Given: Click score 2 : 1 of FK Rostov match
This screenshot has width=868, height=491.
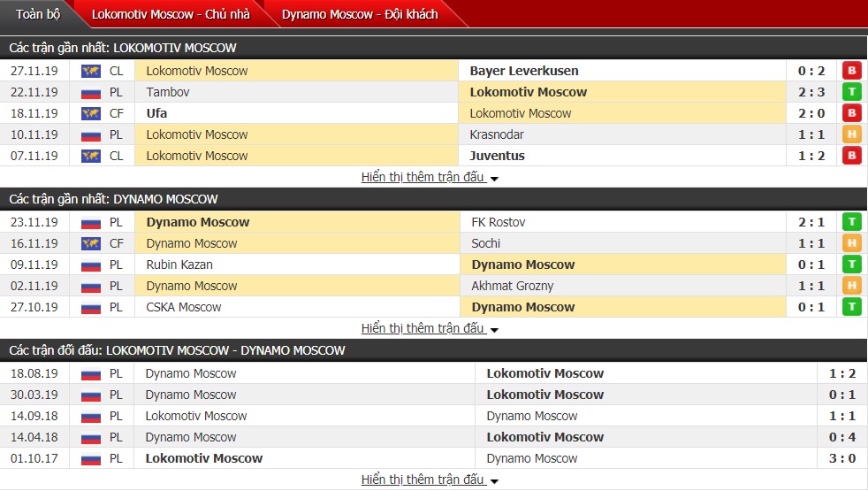Looking at the screenshot, I should click(811, 222).
